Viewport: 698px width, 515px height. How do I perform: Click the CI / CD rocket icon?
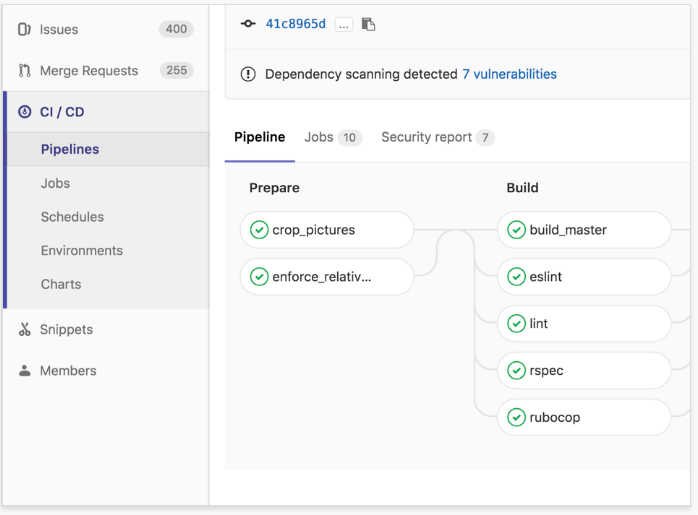point(24,112)
